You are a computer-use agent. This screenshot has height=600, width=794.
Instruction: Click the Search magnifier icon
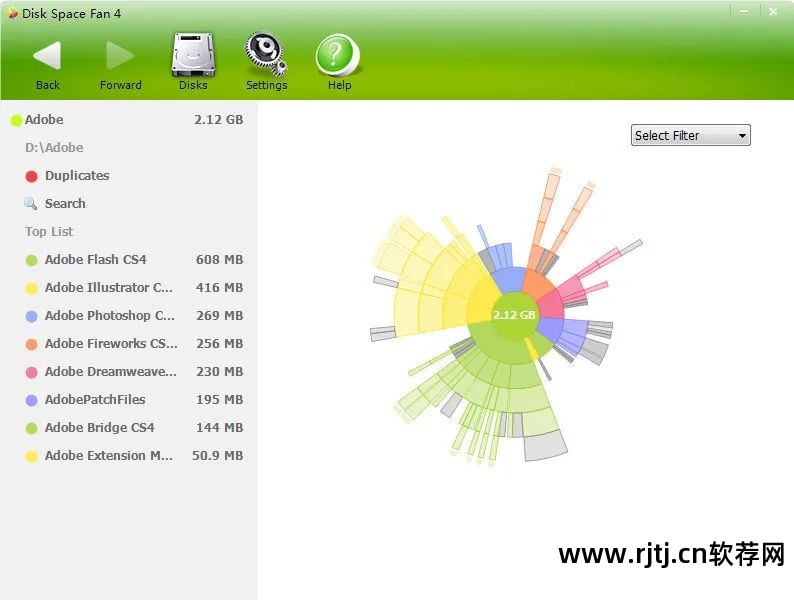(x=30, y=204)
